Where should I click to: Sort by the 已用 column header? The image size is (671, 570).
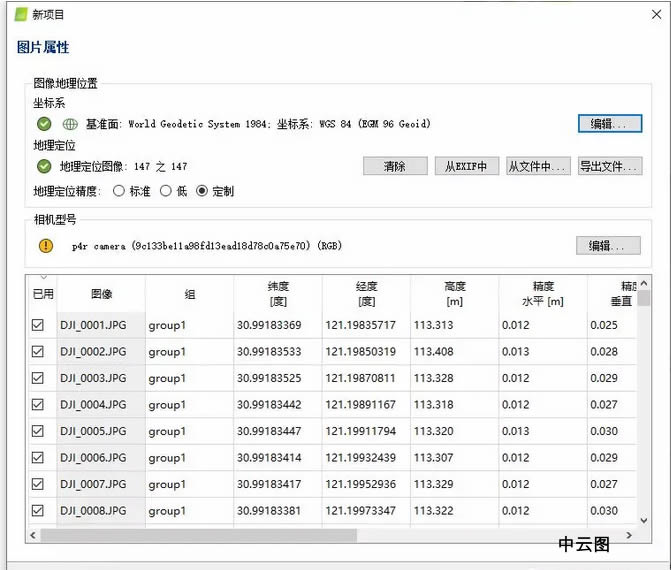[x=43, y=294]
